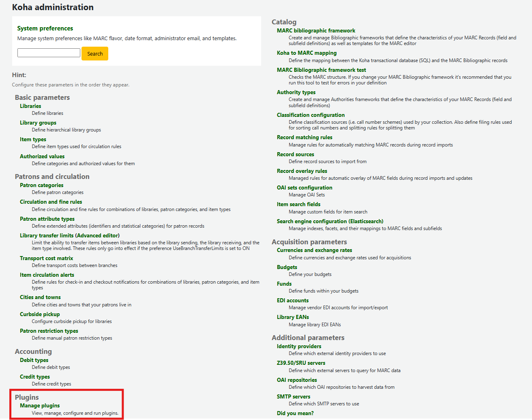The width and height of the screenshot is (532, 420).
Task: Click the 'Hint:' label text
Action: pos(19,75)
